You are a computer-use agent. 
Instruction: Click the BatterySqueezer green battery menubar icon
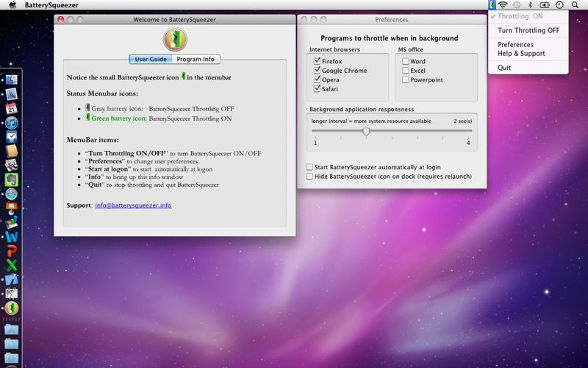pos(492,5)
